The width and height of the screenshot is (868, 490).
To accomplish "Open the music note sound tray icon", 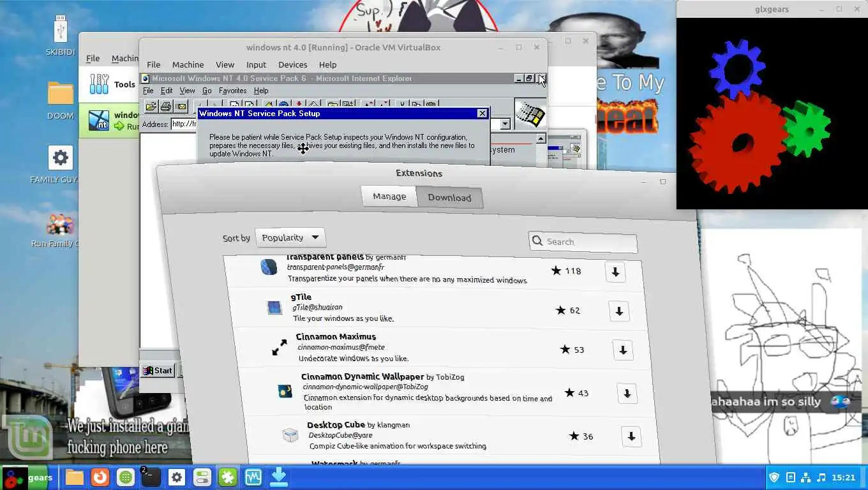I will (x=821, y=477).
